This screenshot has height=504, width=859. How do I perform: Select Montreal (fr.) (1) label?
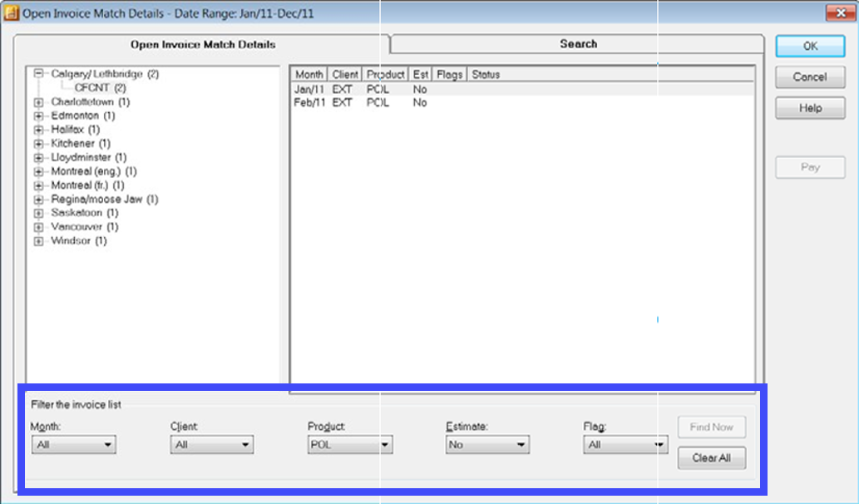pos(87,185)
